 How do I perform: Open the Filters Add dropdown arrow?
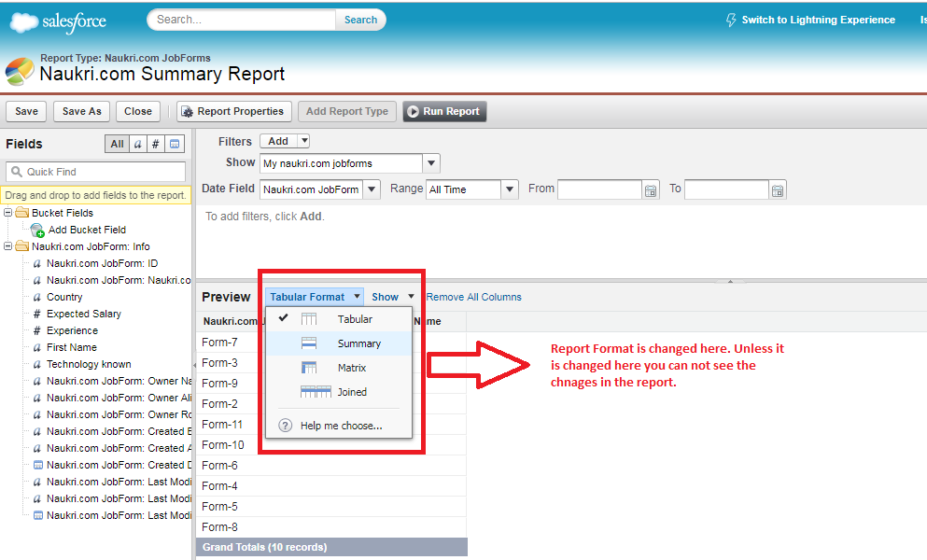coord(304,141)
